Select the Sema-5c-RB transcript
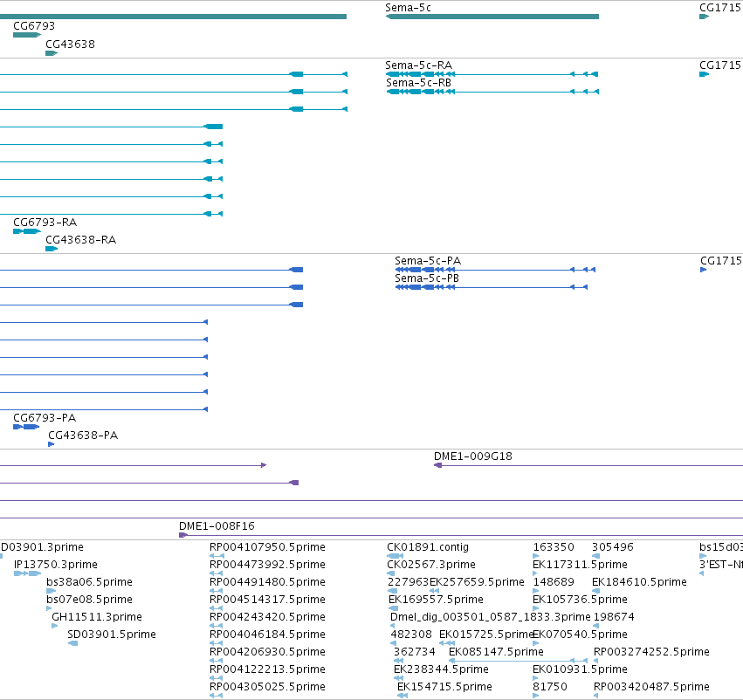The image size is (743, 700). tap(492, 92)
